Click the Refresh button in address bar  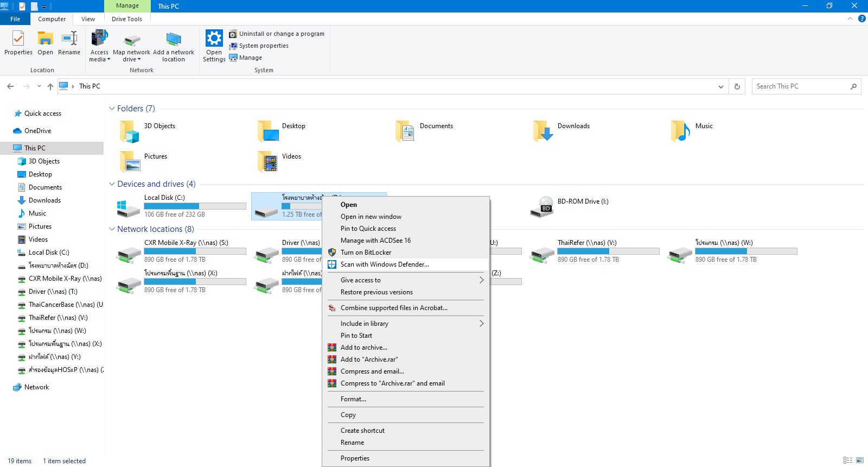pyautogui.click(x=737, y=86)
